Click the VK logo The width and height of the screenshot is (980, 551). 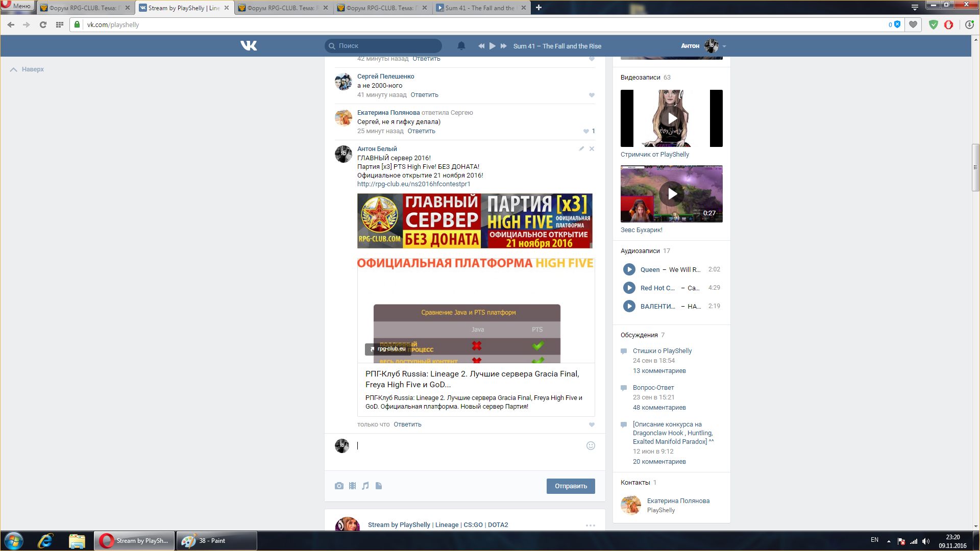pos(249,46)
